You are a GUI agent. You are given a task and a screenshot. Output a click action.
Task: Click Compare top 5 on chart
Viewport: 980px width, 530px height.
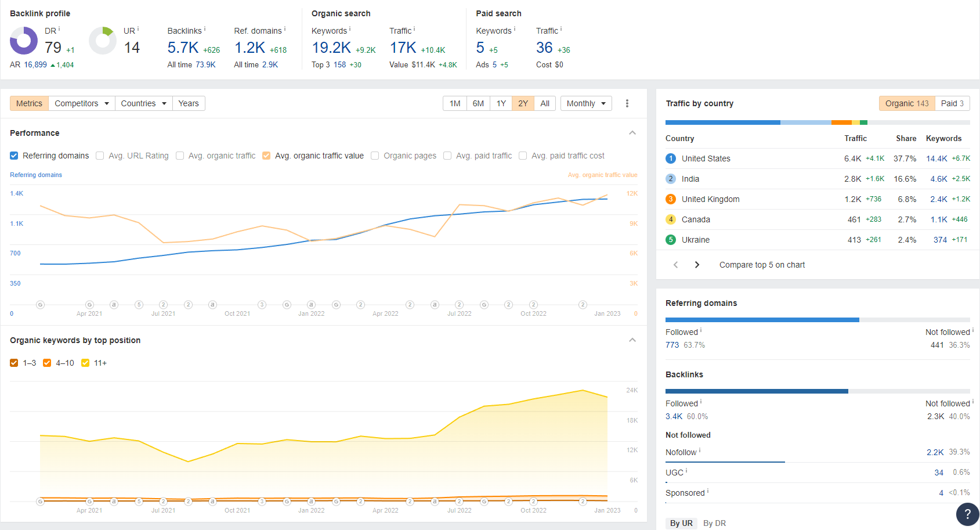tap(762, 265)
